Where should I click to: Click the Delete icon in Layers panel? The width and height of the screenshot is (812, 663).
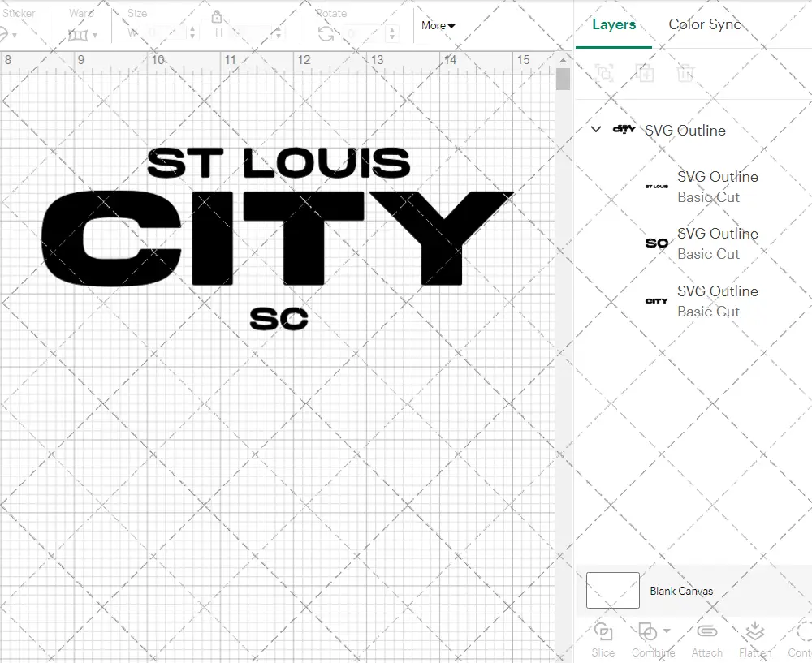click(x=686, y=73)
